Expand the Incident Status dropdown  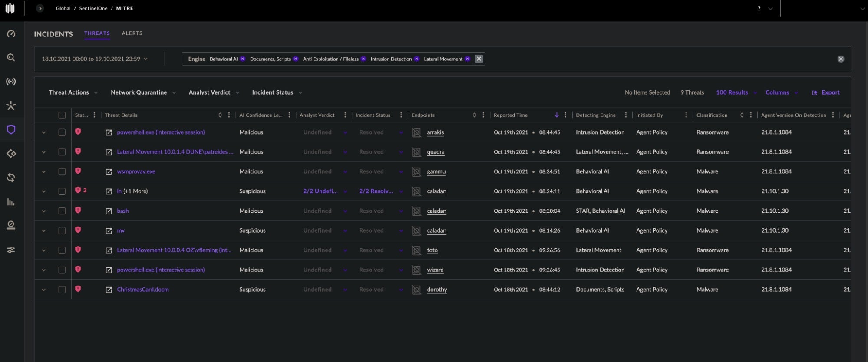(277, 92)
